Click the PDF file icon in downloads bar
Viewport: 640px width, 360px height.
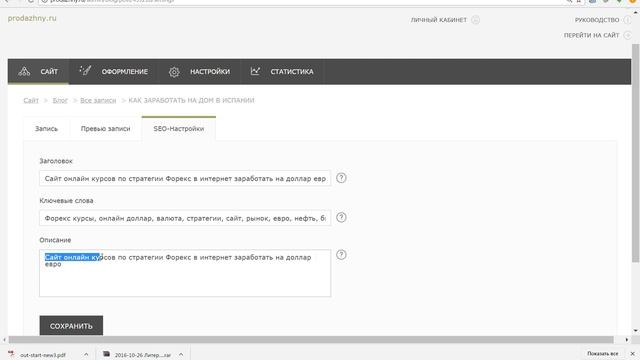11,354
